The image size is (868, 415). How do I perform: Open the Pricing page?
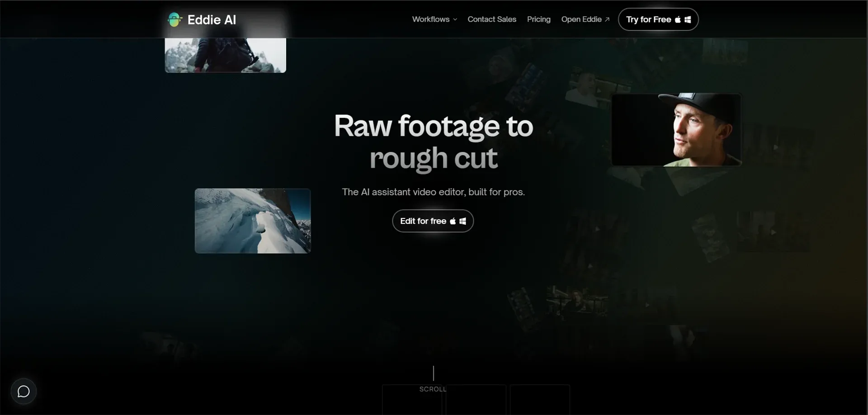click(x=538, y=19)
